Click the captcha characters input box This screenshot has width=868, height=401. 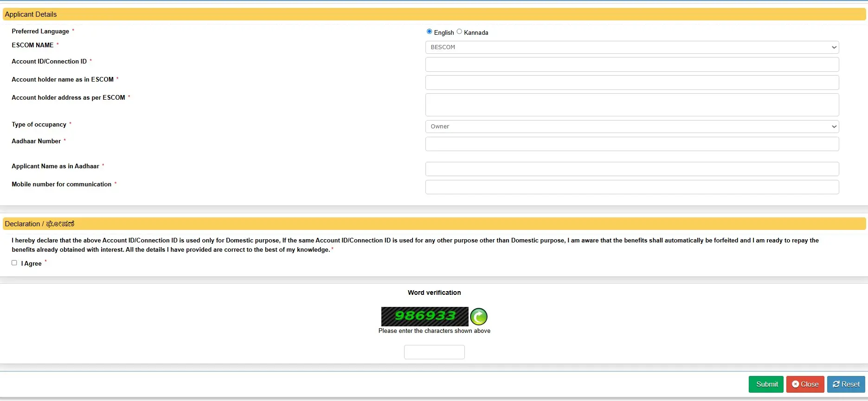tap(434, 352)
